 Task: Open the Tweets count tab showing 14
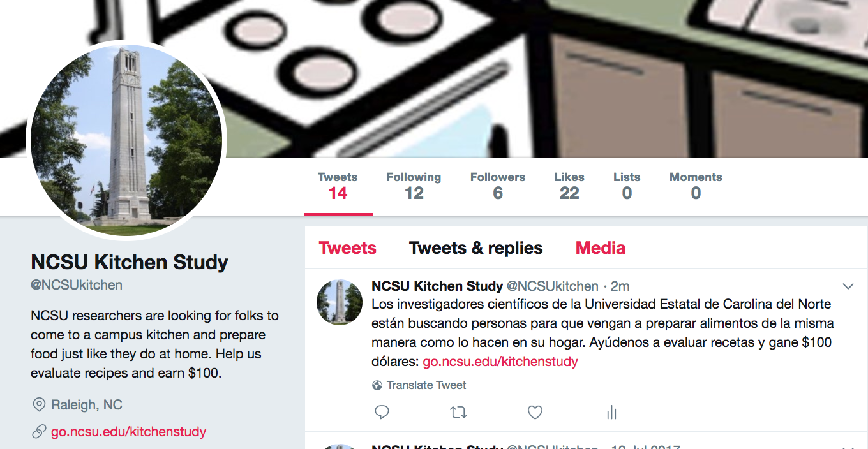click(x=338, y=186)
